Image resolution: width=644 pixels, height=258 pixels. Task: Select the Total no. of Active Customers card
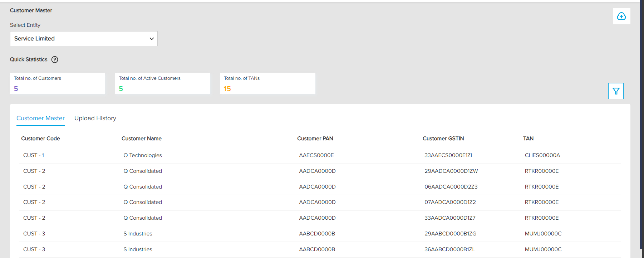pos(162,84)
